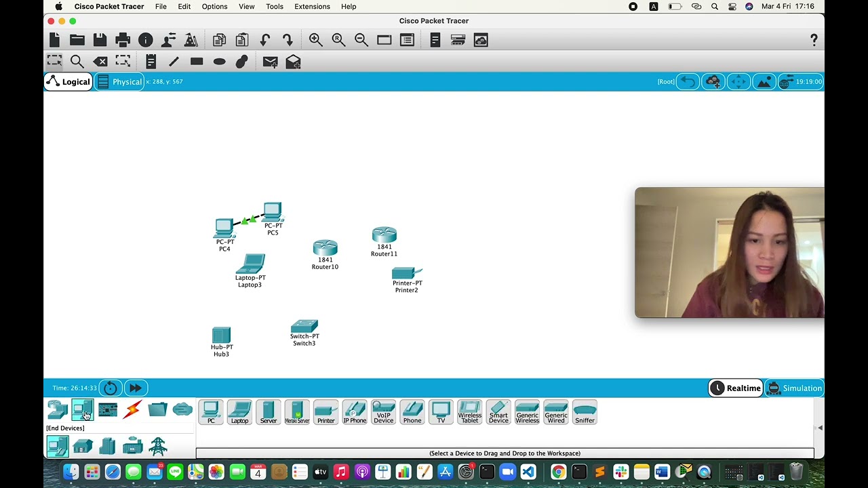Reset the zoom level
The height and width of the screenshot is (488, 868).
click(x=338, y=41)
